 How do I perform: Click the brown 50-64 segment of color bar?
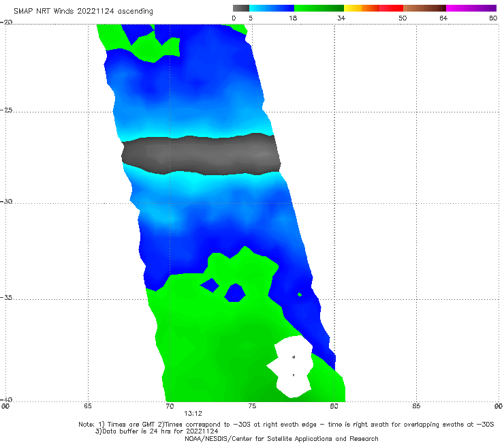click(x=424, y=8)
